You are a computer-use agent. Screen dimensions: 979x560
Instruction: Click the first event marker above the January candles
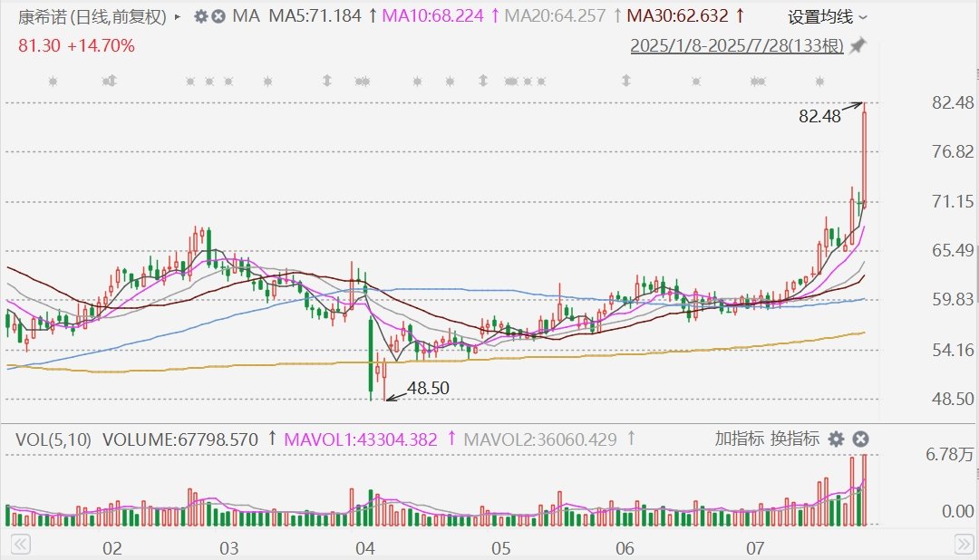[x=53, y=82]
